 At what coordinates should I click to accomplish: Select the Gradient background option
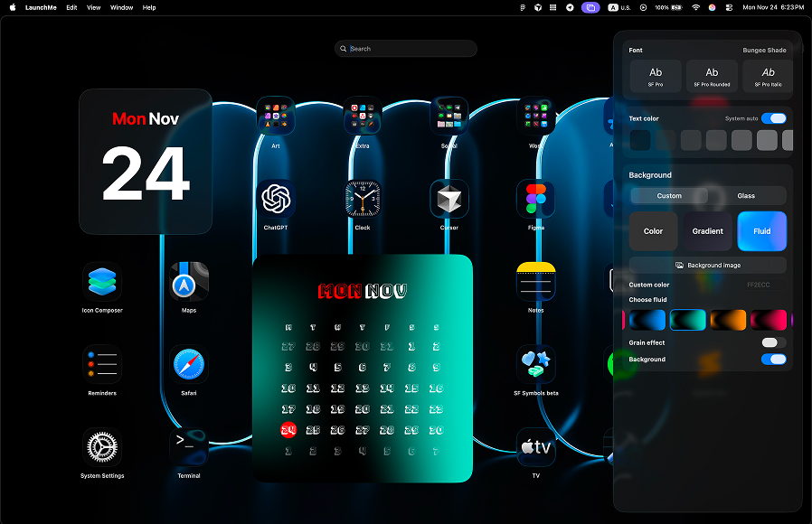coord(707,231)
